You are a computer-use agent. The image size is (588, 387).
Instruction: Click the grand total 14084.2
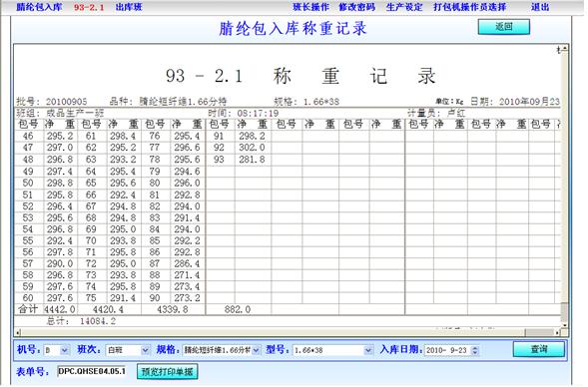[98, 321]
